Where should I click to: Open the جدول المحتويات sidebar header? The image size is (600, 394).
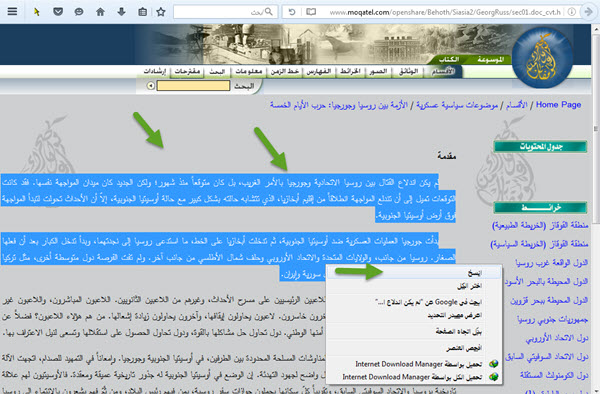pos(540,147)
